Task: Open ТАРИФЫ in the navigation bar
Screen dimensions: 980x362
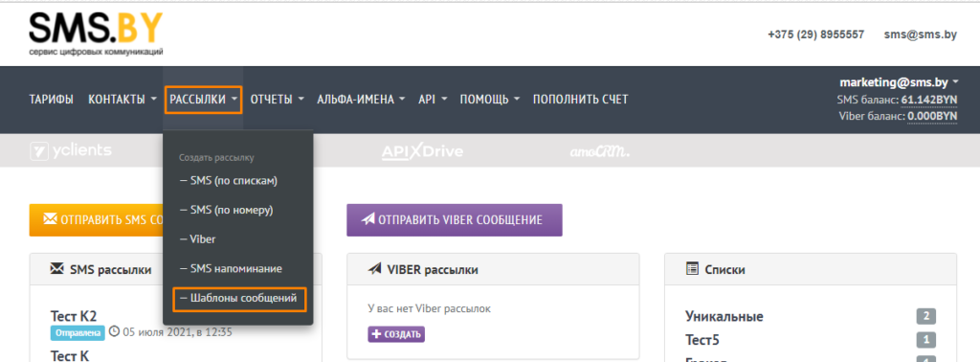Action: coord(52,100)
